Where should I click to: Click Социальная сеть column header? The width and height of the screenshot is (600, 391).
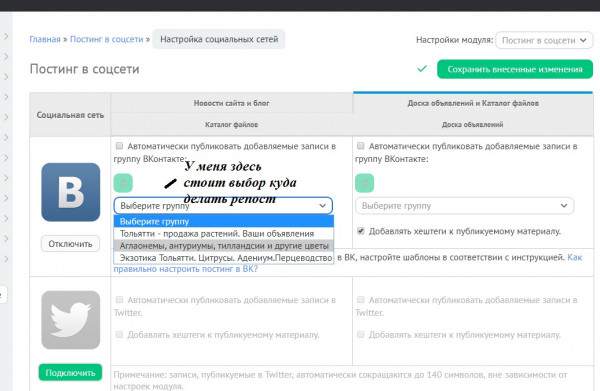70,115
